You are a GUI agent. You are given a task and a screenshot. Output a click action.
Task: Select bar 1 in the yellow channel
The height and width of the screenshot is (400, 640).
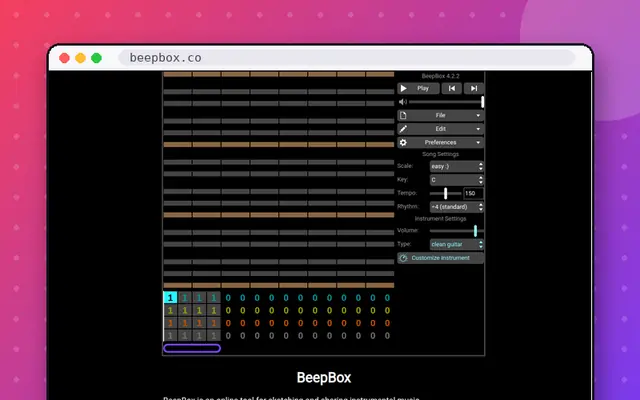pos(170,310)
